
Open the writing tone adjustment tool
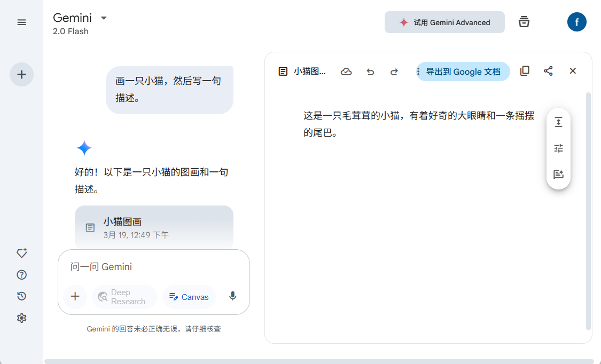(x=558, y=148)
